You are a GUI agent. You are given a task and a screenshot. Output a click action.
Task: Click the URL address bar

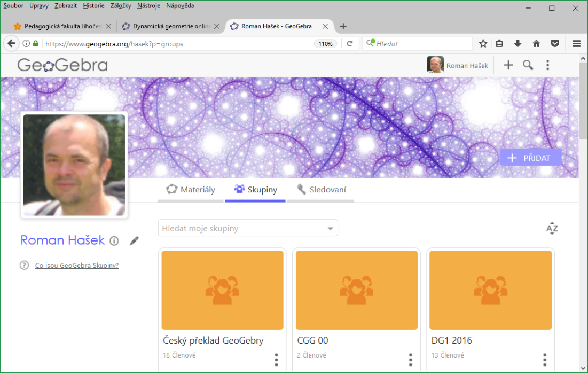click(178, 44)
